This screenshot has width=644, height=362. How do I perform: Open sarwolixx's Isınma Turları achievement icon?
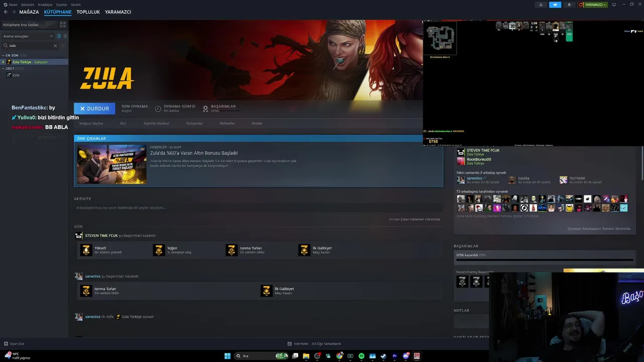(x=86, y=291)
